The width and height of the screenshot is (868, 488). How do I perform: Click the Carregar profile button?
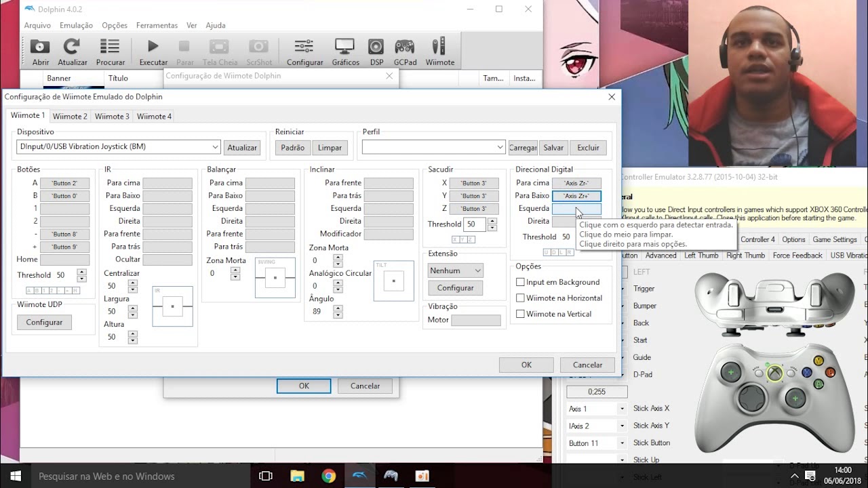point(523,147)
